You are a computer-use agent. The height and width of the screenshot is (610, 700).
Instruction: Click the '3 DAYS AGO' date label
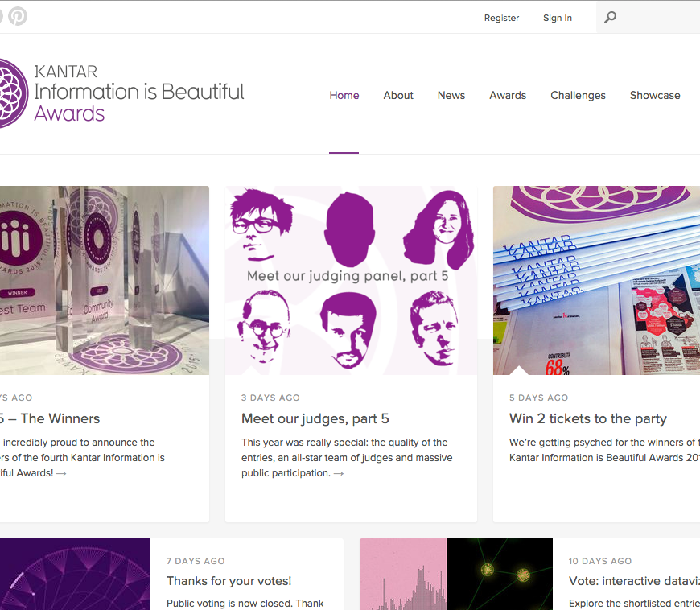coord(270,398)
